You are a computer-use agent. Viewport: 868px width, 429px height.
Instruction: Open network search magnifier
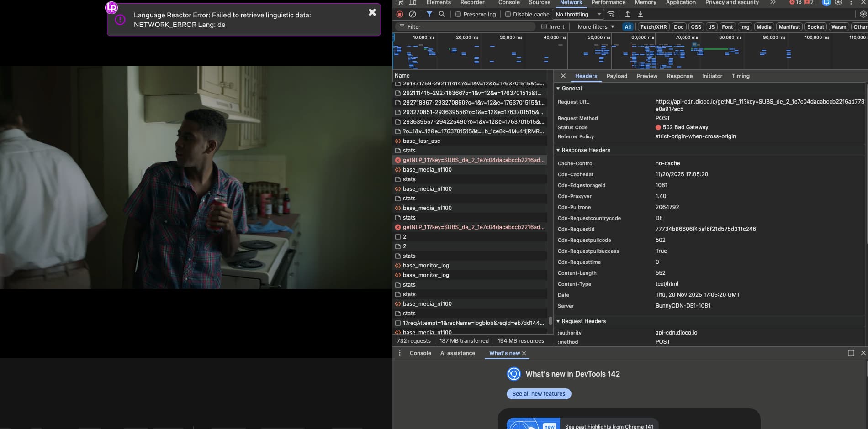[x=442, y=14]
